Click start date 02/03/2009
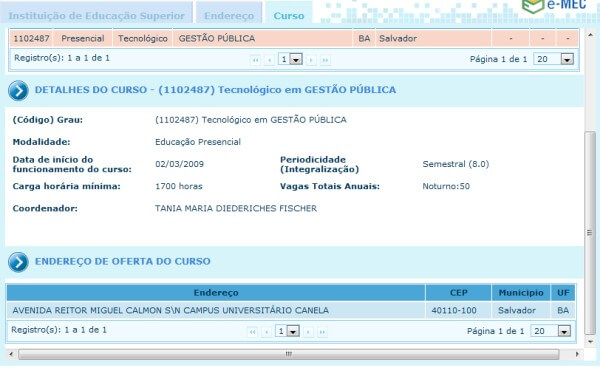 pyautogui.click(x=179, y=164)
